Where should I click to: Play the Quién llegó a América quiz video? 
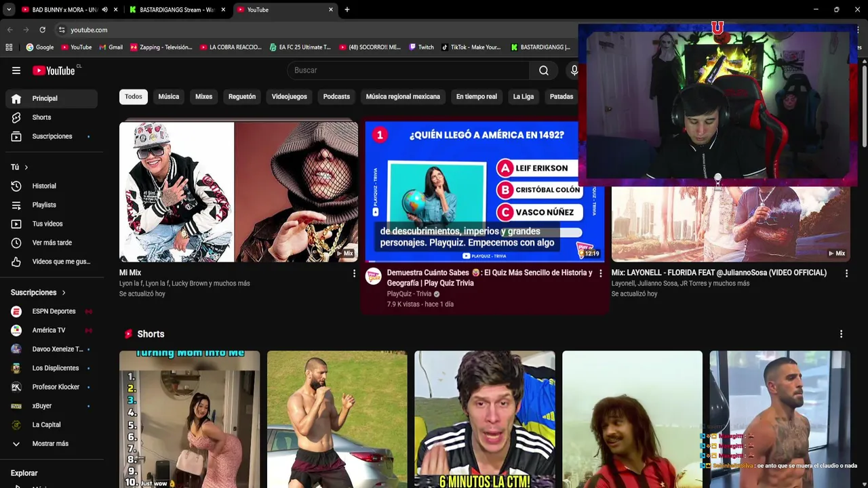click(x=484, y=192)
